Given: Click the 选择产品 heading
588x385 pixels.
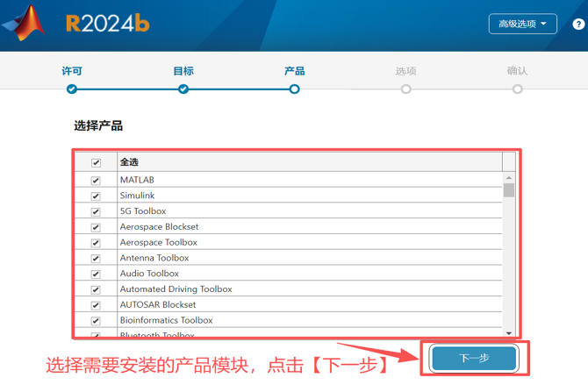Looking at the screenshot, I should [x=98, y=125].
